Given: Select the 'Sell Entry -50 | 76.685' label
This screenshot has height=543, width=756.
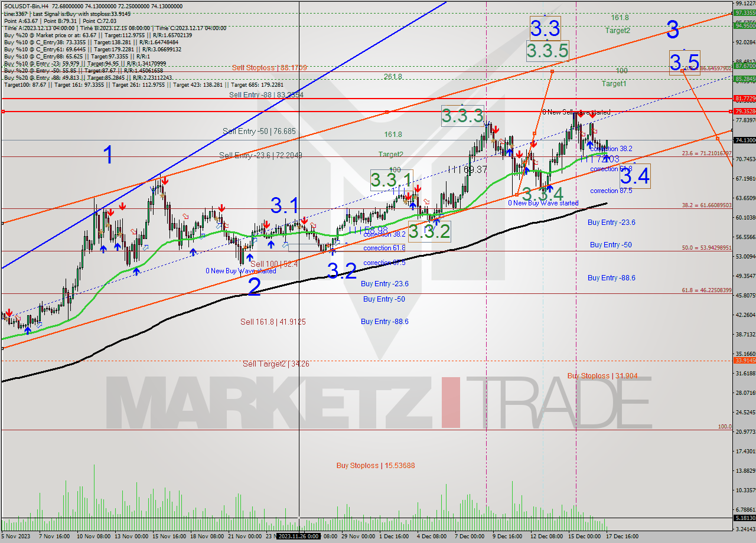Looking at the screenshot, I should pyautogui.click(x=259, y=131).
